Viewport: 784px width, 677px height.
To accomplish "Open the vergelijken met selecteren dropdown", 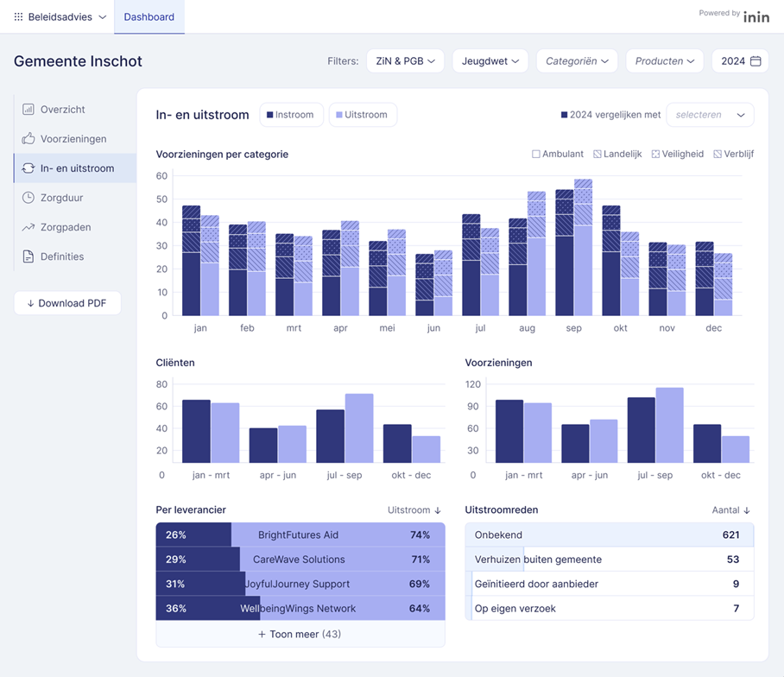I will (710, 115).
